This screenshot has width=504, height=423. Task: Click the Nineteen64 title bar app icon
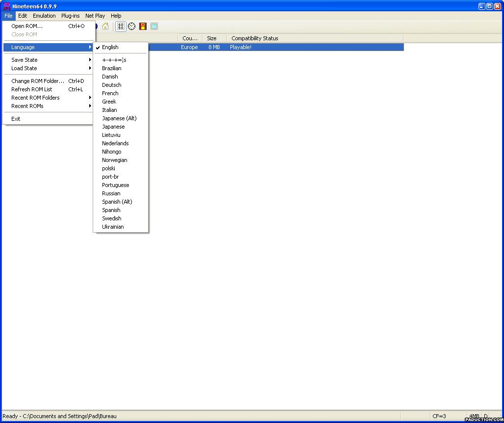pyautogui.click(x=7, y=6)
